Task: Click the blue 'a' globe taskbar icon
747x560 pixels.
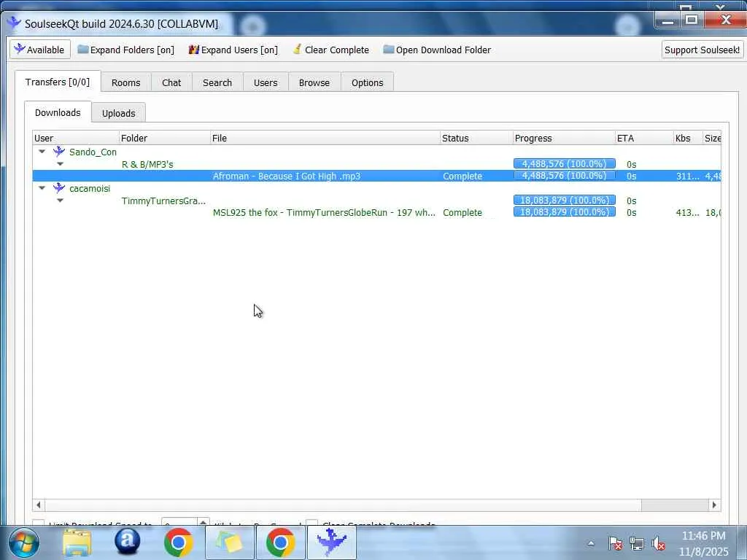Action: [x=127, y=542]
